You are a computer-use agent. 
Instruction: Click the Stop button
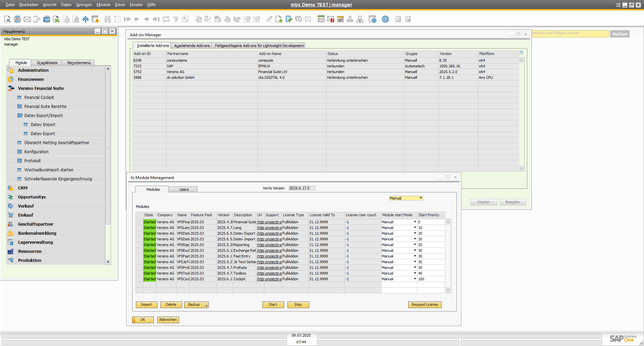298,305
